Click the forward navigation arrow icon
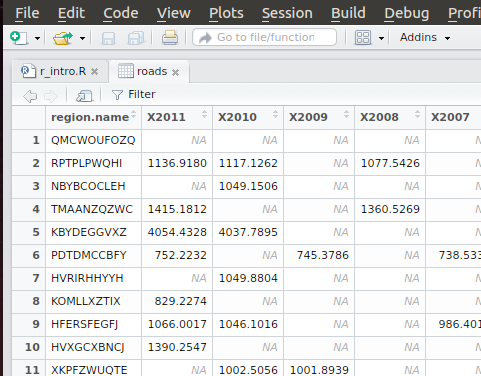 click(x=51, y=96)
